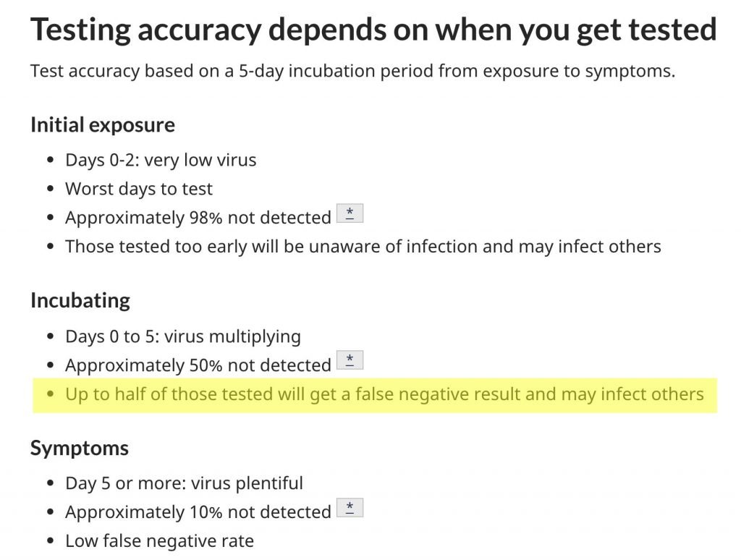Click 'Approximately 98% not detected' text

(x=198, y=218)
